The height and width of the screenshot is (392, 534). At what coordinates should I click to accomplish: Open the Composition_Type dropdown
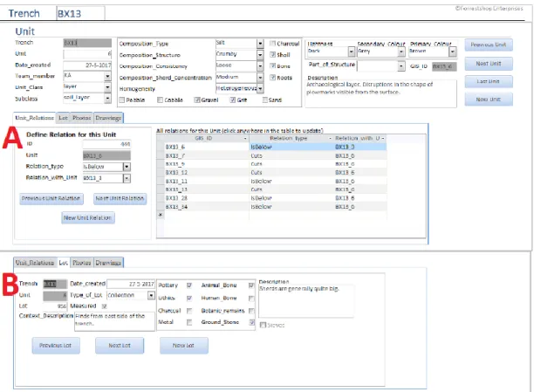[x=260, y=44]
